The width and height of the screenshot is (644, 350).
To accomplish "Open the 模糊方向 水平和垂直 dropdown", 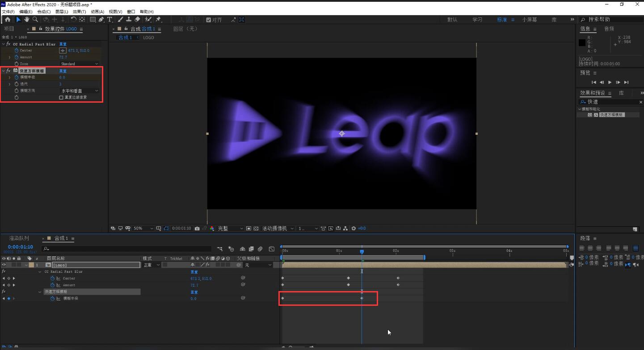I will click(79, 91).
